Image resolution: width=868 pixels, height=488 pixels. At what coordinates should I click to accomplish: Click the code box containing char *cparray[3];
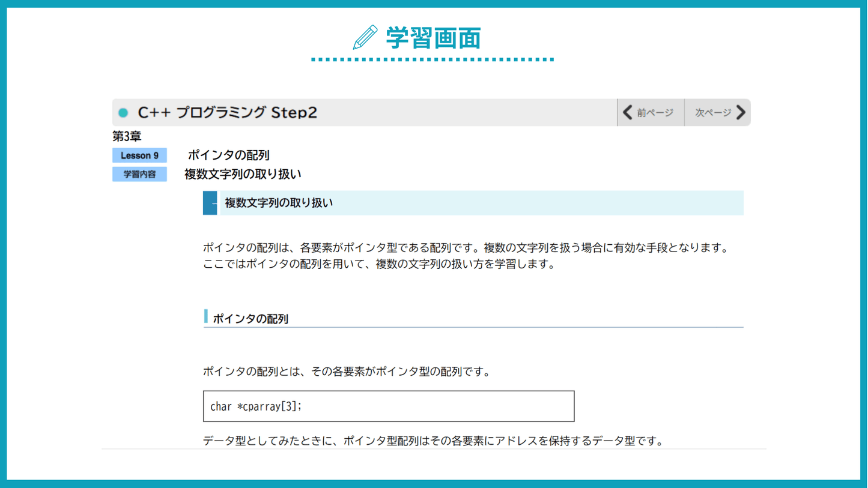[388, 406]
